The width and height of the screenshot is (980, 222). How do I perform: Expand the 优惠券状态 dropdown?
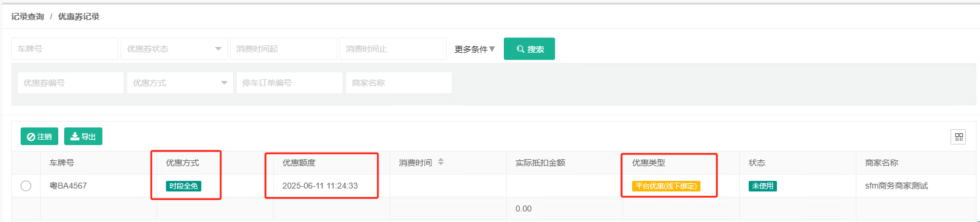pyautogui.click(x=174, y=49)
